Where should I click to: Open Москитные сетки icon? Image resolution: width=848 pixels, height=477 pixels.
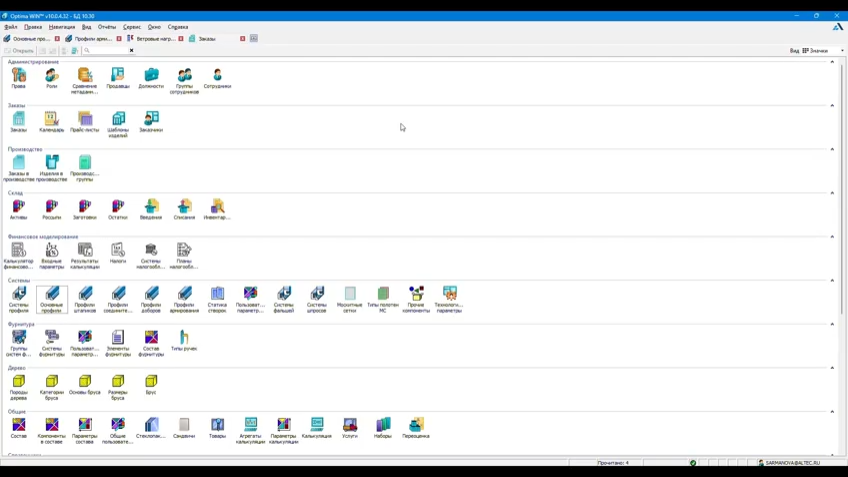(350, 300)
